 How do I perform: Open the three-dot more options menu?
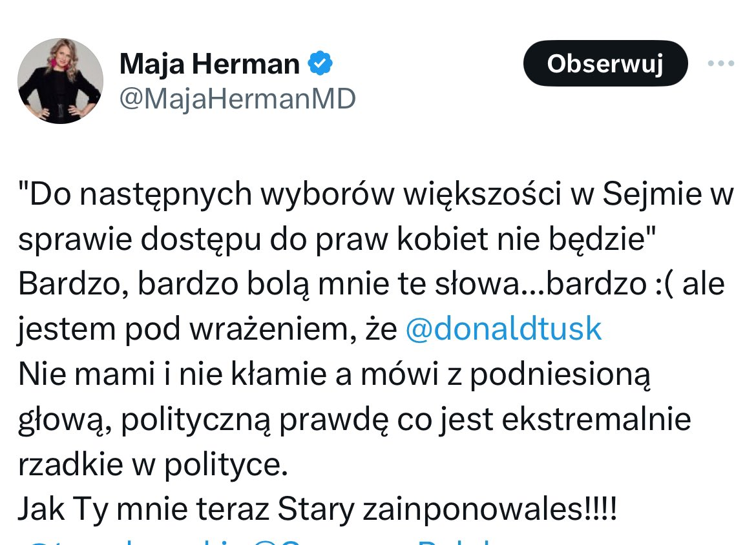[721, 63]
